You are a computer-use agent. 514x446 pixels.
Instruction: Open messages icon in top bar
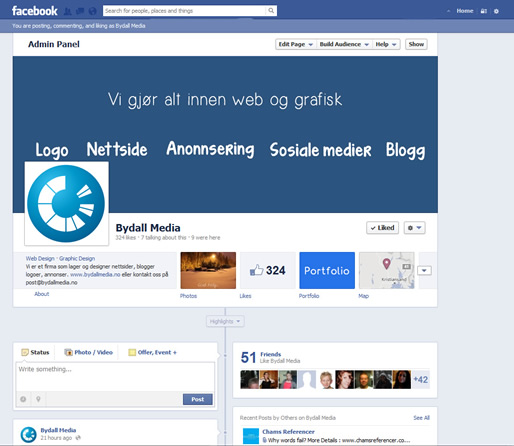pyautogui.click(x=80, y=12)
